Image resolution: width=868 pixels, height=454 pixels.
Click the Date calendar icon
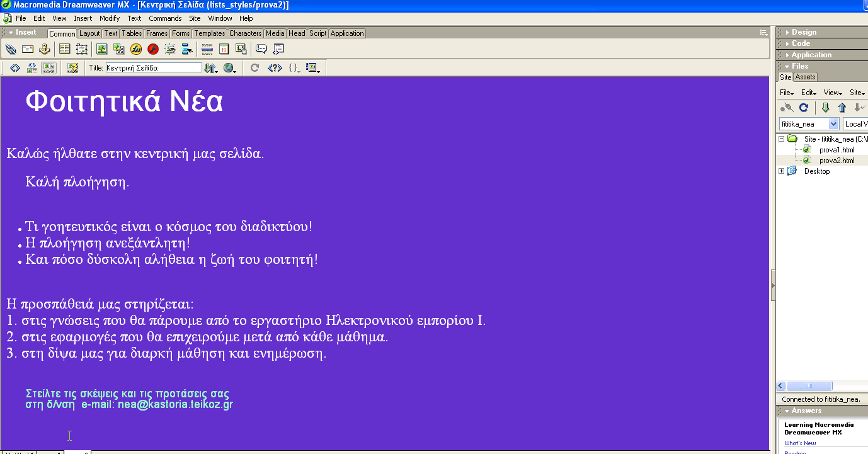pyautogui.click(x=224, y=48)
